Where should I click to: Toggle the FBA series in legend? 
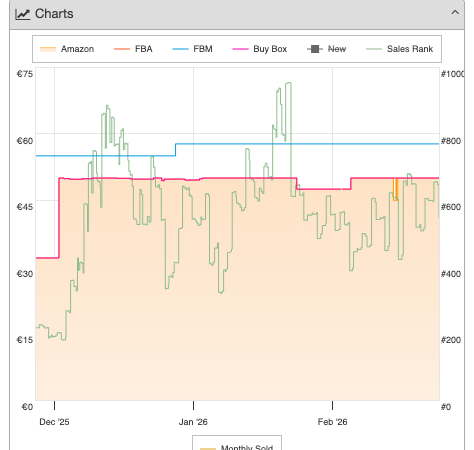(133, 49)
